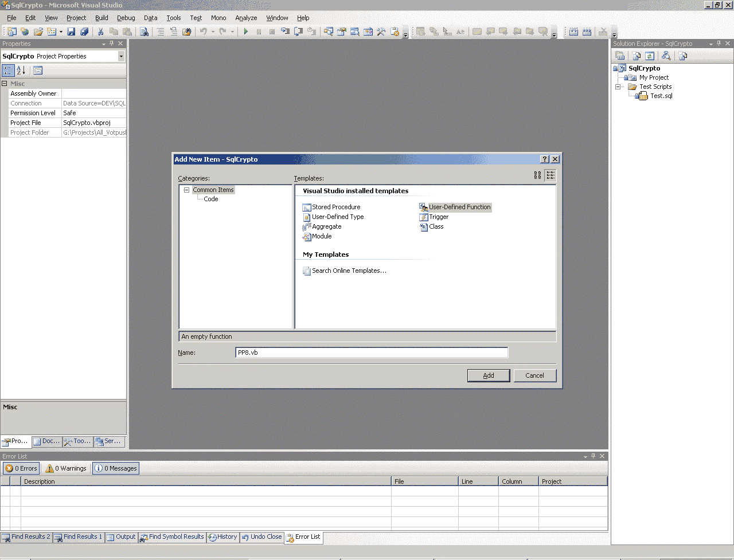
Task: Click the Redo arrow icon
Action: point(223,32)
